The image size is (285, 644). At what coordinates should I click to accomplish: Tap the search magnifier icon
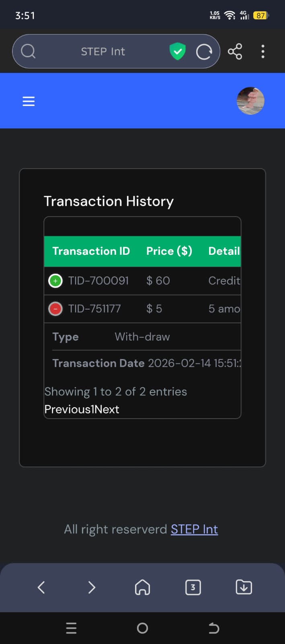click(28, 52)
